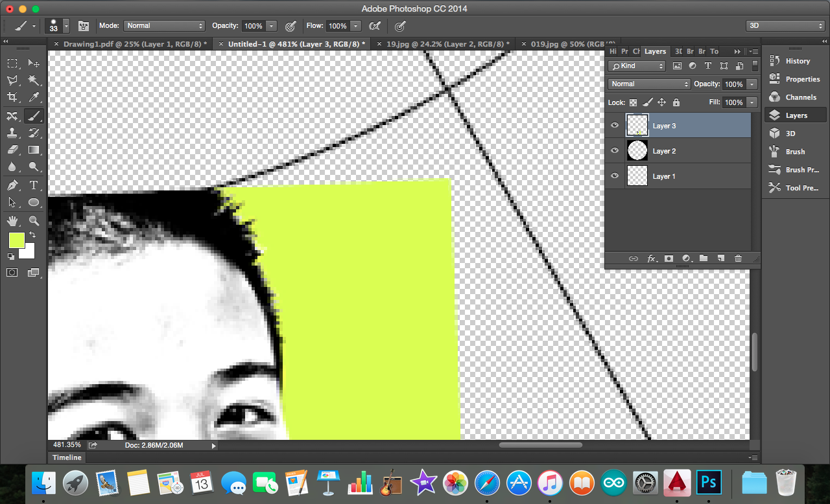Toggle lock position
The image size is (830, 504).
(661, 102)
